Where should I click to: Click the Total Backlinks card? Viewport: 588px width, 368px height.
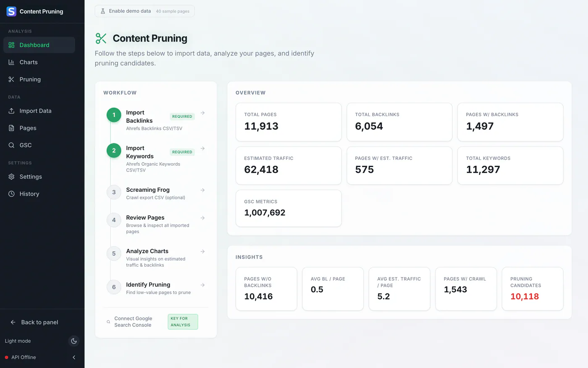tap(399, 122)
